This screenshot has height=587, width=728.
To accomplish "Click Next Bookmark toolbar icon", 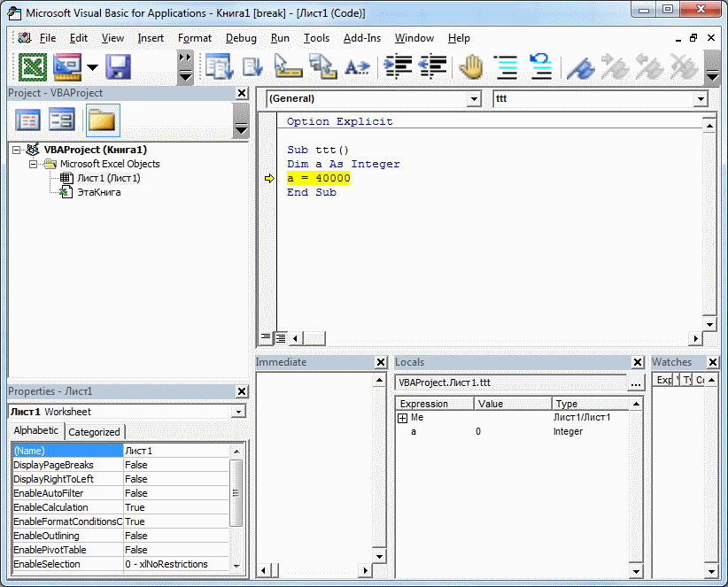I will [616, 66].
